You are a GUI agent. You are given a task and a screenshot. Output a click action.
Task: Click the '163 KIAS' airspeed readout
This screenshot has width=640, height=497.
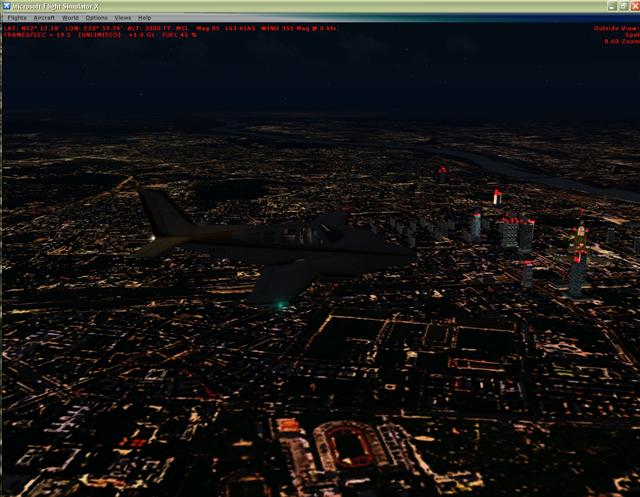240,28
